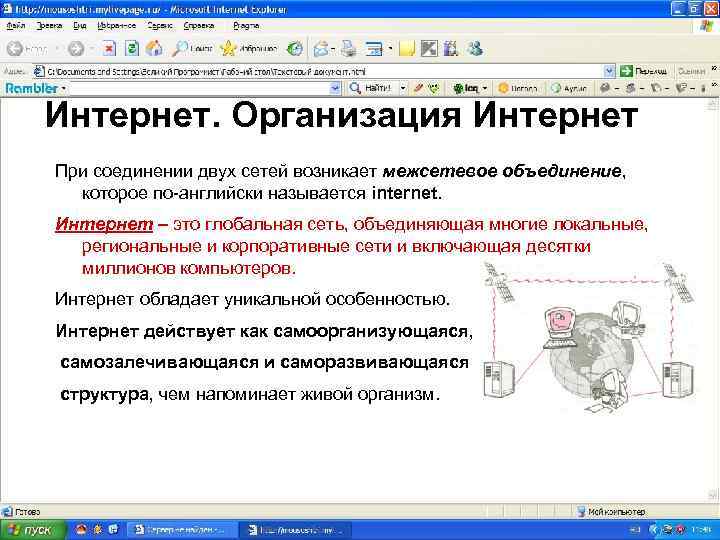Open the Mail button dropdown arrow

pos(333,49)
